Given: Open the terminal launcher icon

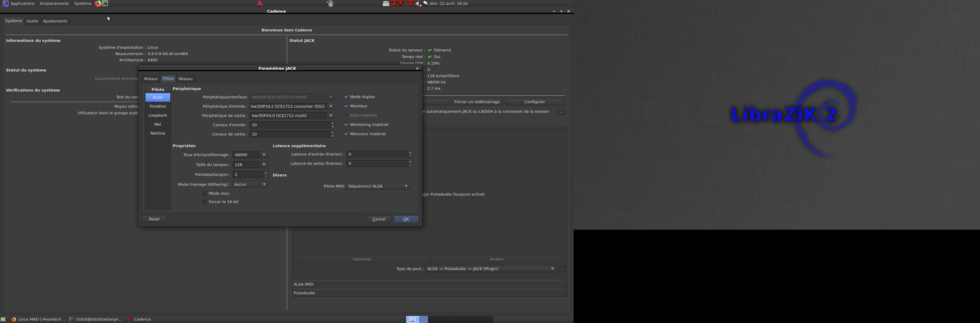Looking at the screenshot, I should coord(105,3).
